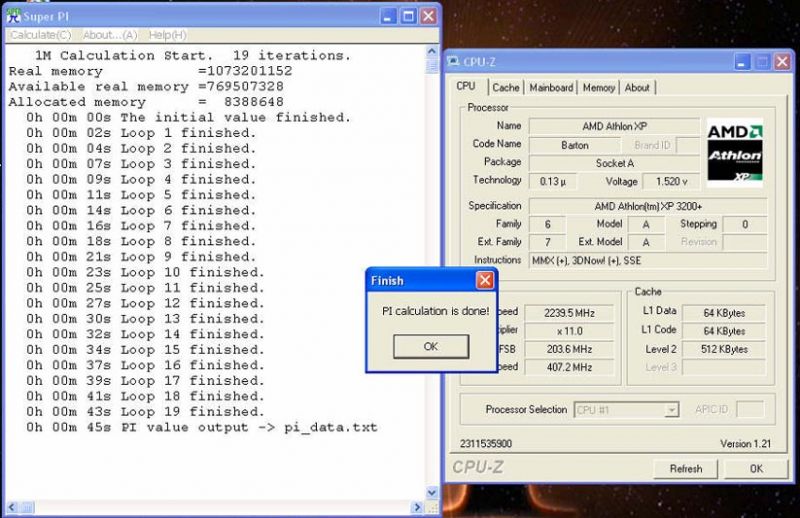Screen dimensions: 800x518
Task: Switch to the About tab in CPU-Z
Action: 637,88
